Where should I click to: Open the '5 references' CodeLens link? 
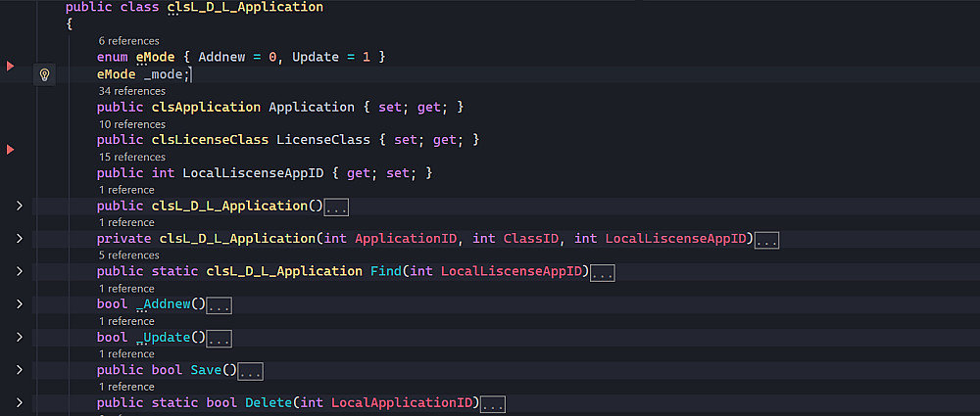[x=128, y=254]
